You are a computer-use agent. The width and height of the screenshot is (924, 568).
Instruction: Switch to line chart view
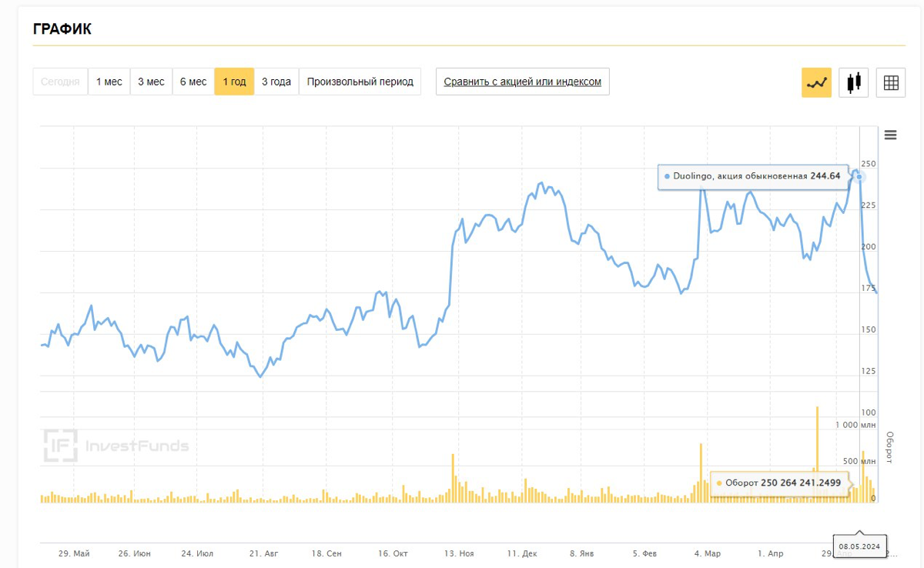tap(816, 82)
